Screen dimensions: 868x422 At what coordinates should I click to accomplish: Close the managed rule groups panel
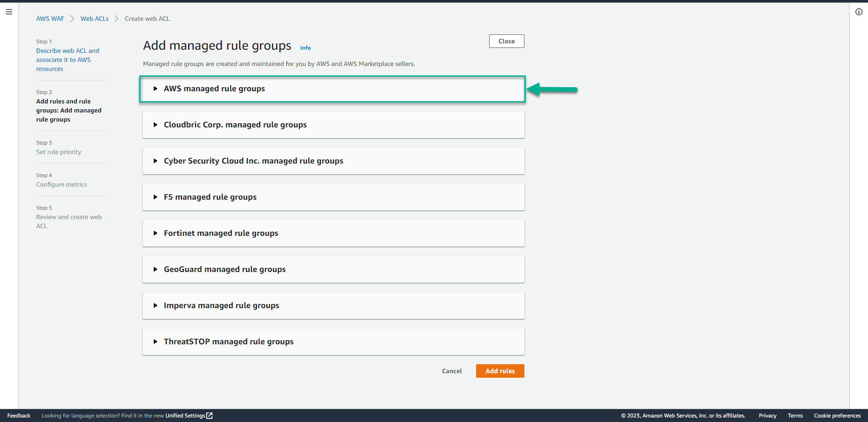point(506,41)
